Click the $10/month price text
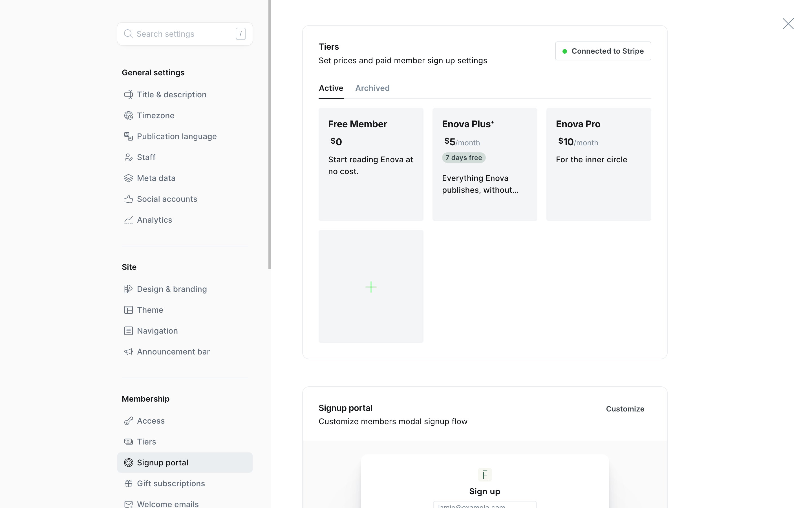812x508 pixels. pos(578,142)
